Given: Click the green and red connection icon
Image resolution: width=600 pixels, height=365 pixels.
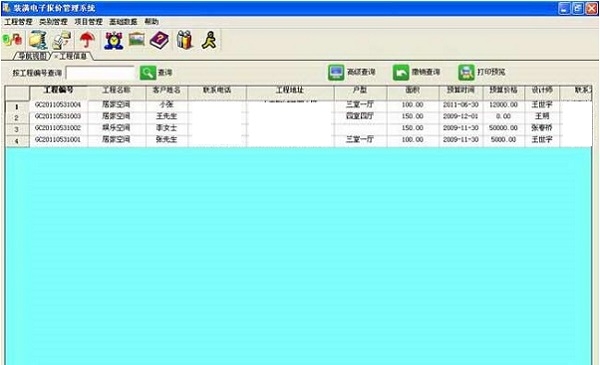Looking at the screenshot, I should point(12,40).
